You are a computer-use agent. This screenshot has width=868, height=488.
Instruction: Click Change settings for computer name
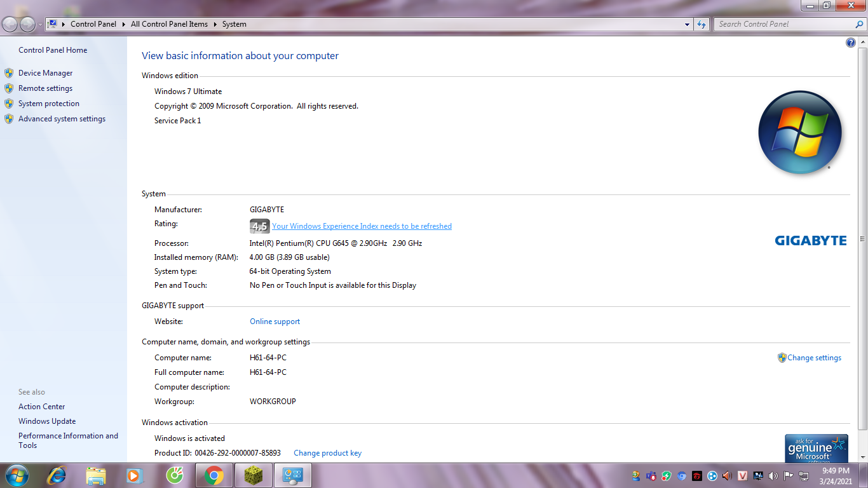[814, 358]
